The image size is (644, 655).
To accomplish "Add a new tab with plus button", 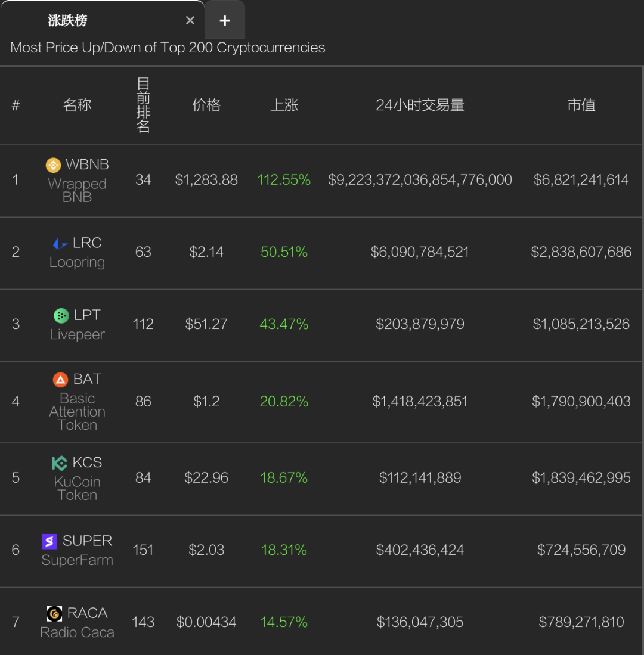I will click(225, 20).
